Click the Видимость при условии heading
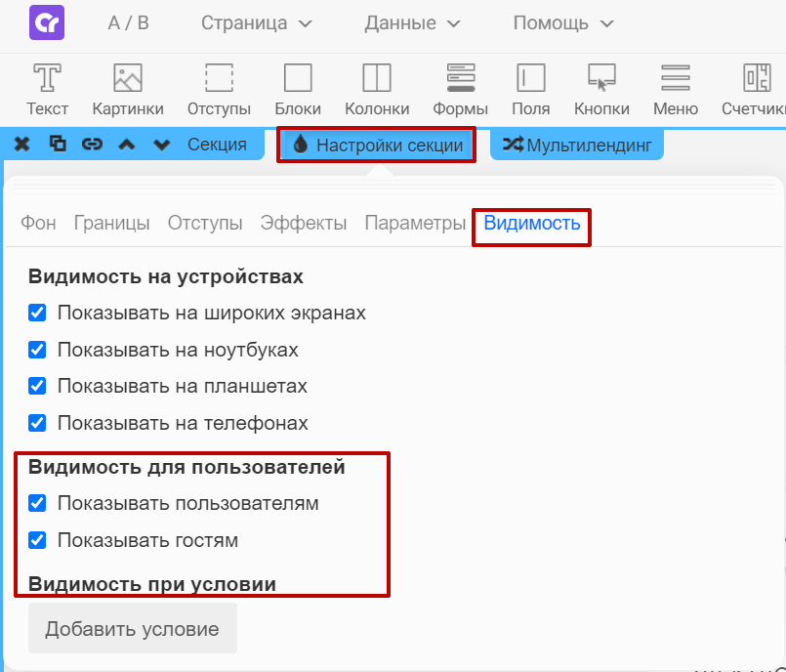This screenshot has height=672, width=786. [x=152, y=584]
